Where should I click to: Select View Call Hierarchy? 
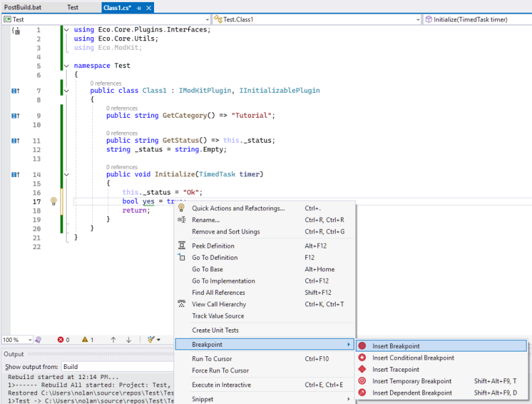point(264,304)
